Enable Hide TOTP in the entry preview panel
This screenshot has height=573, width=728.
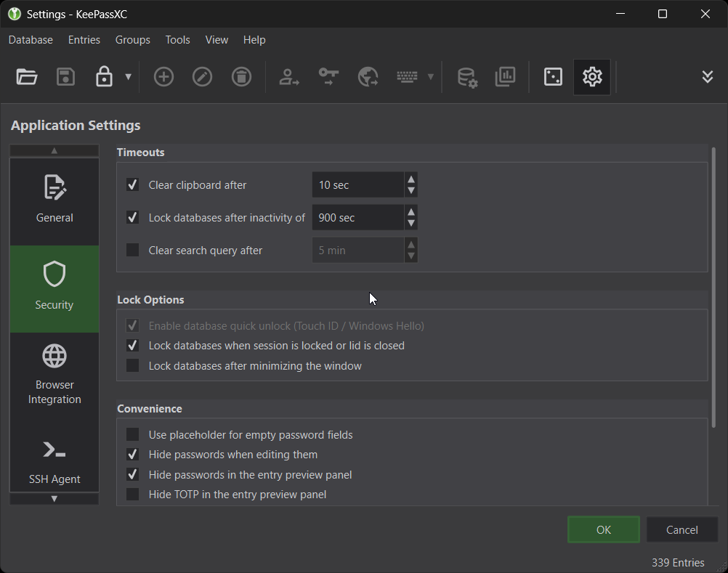pyautogui.click(x=132, y=494)
